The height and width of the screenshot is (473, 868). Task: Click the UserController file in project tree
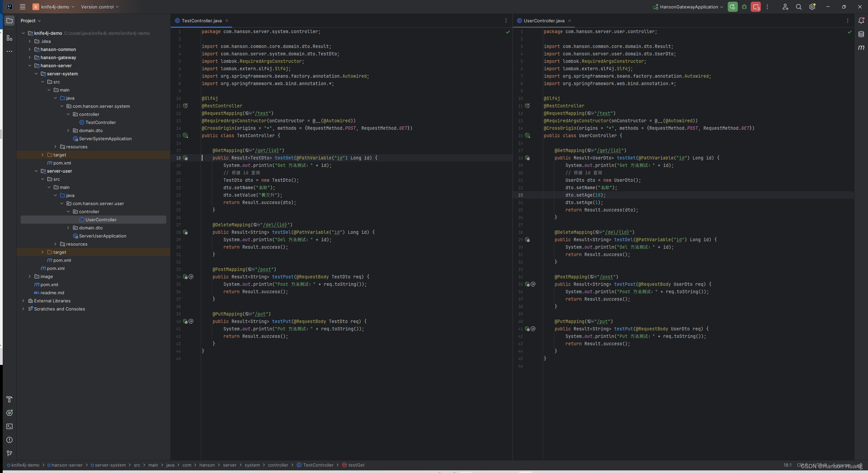click(x=101, y=220)
